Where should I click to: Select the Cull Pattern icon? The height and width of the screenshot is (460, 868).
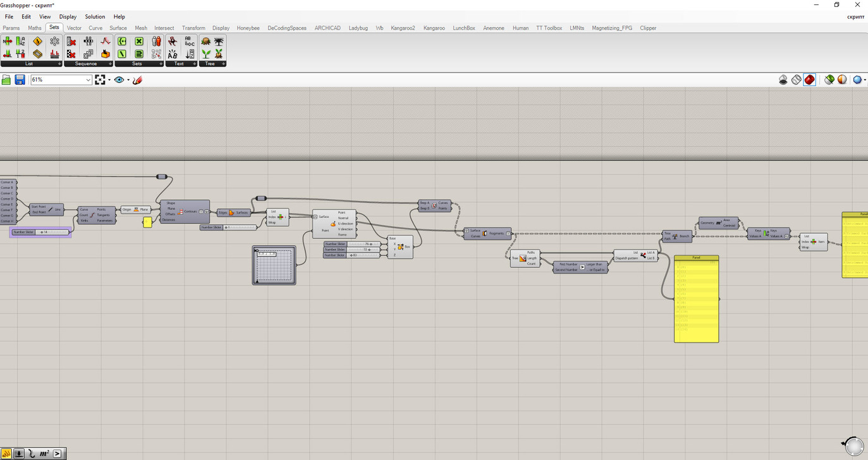[71, 54]
